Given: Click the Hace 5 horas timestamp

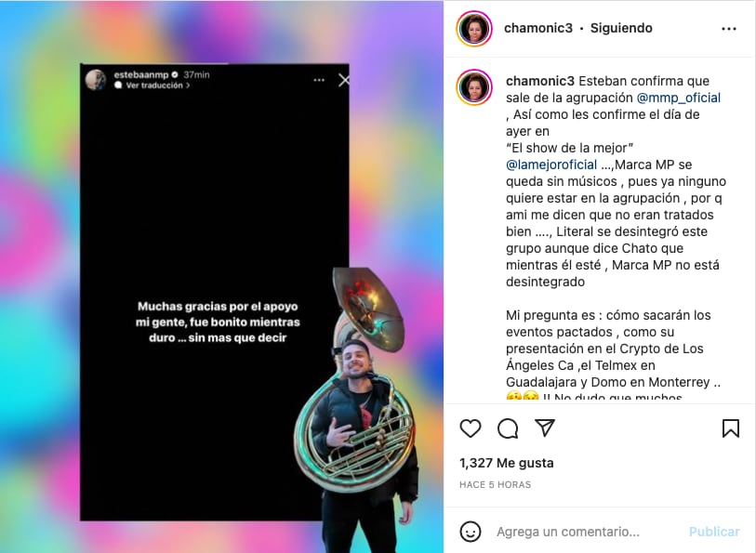Looking at the screenshot, I should pyautogui.click(x=495, y=484).
